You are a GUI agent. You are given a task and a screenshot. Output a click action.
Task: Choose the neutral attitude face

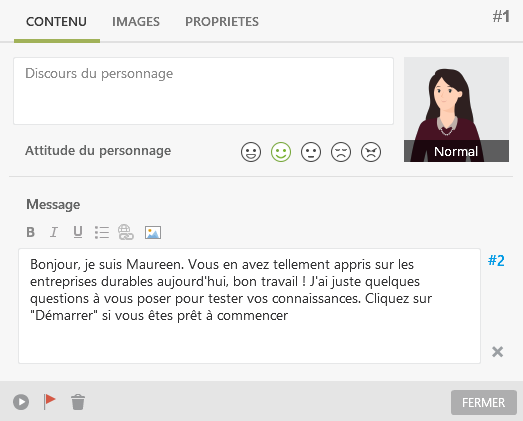[311, 152]
